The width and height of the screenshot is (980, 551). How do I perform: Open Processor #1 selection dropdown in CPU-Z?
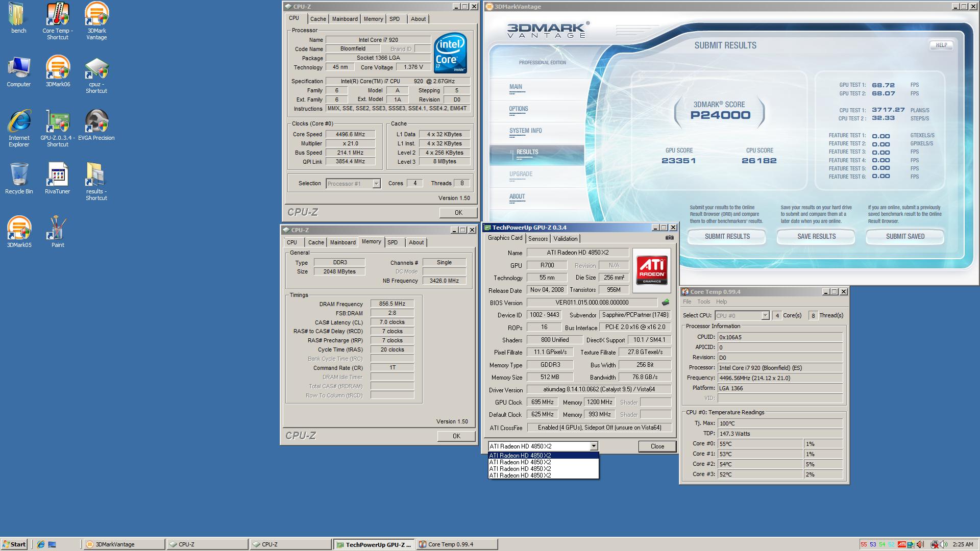click(x=376, y=184)
